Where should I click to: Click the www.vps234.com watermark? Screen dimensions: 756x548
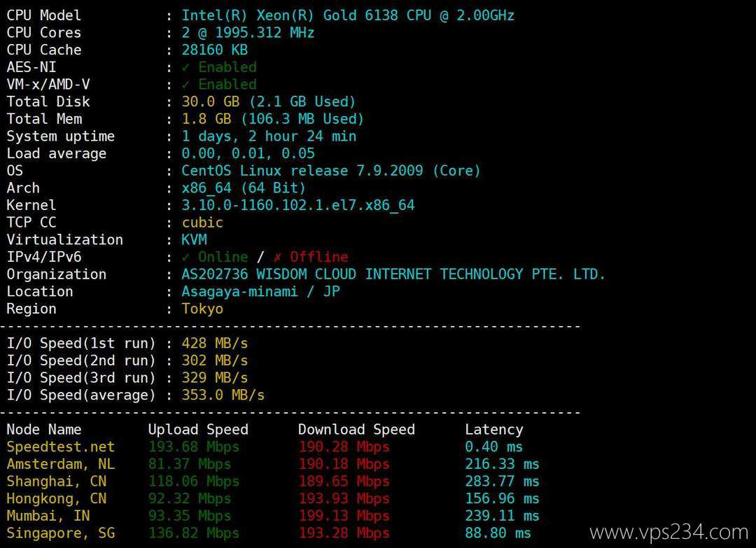tap(668, 532)
